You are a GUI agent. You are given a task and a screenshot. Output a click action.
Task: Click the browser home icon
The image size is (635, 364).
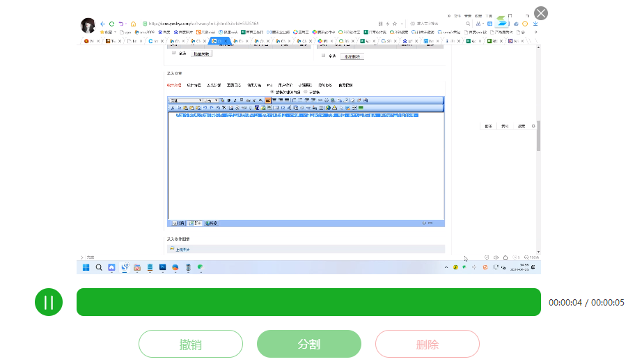pos(133,24)
